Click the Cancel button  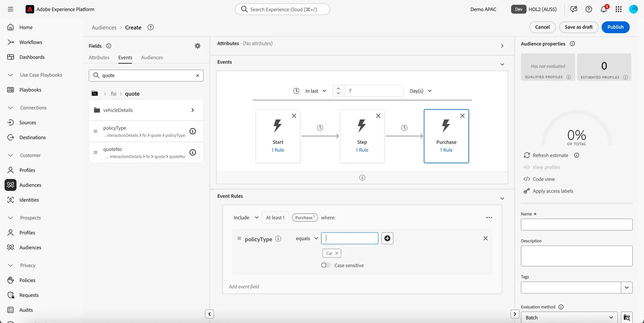[x=542, y=27]
